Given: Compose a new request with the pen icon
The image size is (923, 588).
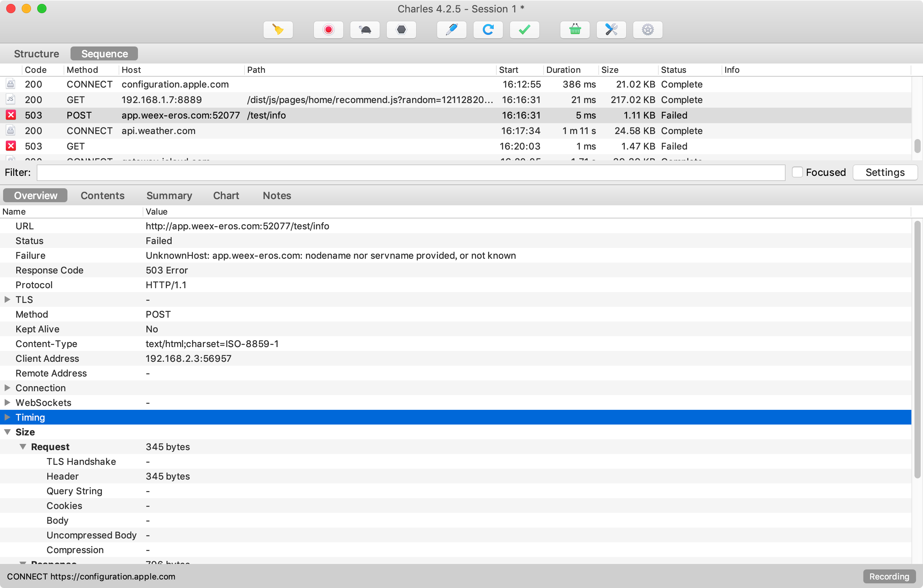Looking at the screenshot, I should pos(451,30).
